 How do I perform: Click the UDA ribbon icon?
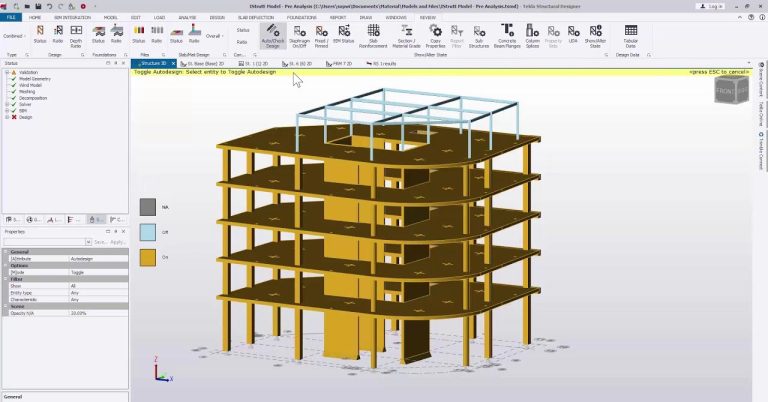(x=573, y=34)
